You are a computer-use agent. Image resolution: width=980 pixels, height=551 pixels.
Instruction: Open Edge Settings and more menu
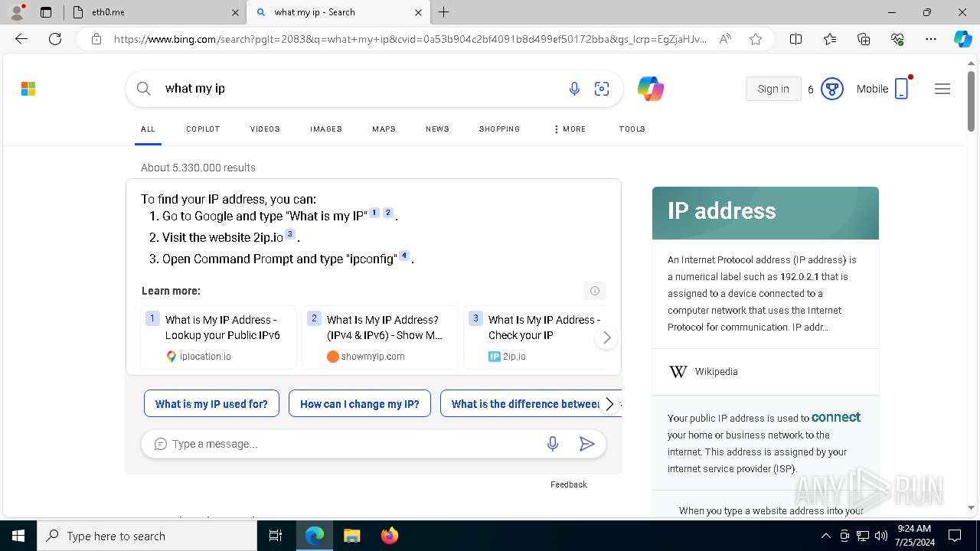pyautogui.click(x=931, y=39)
